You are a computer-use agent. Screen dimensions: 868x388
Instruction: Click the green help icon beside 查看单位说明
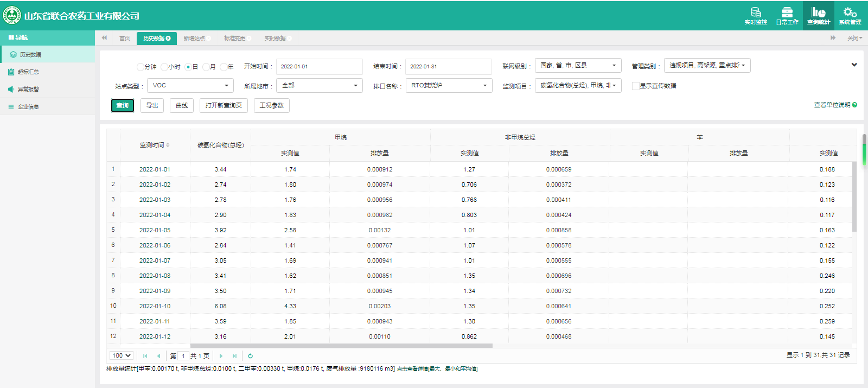854,105
